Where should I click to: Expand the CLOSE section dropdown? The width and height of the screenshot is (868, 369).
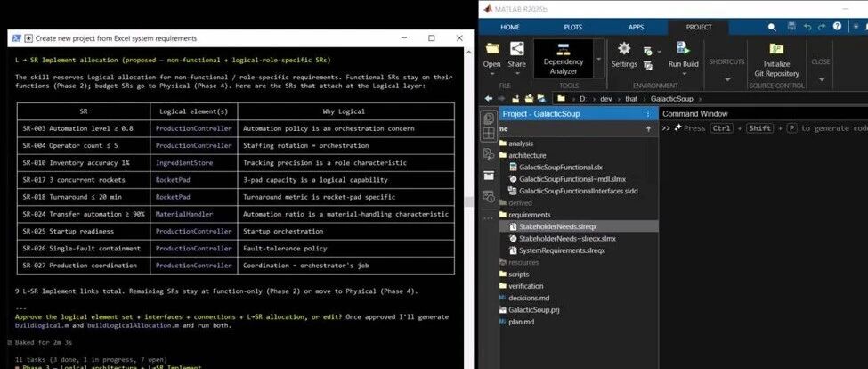[x=821, y=79]
